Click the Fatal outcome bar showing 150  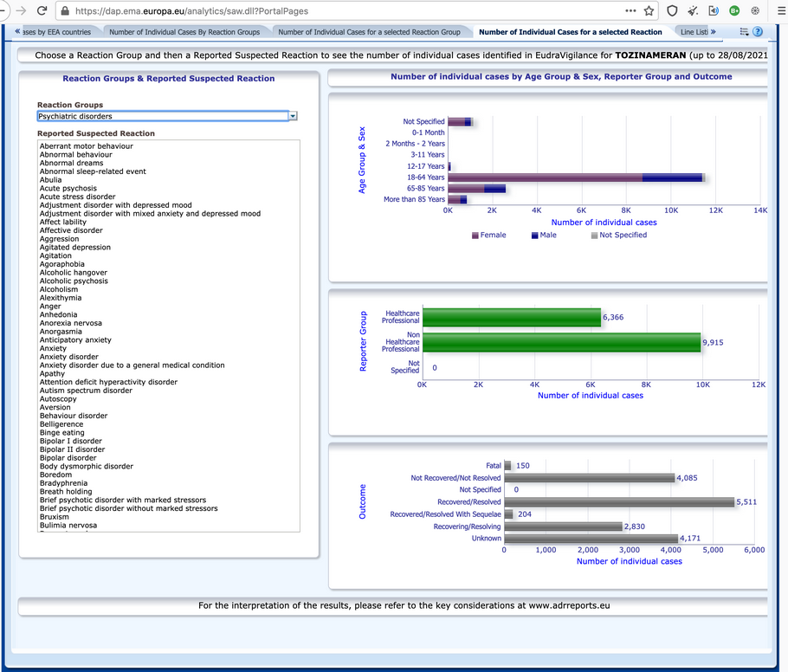[x=507, y=466]
